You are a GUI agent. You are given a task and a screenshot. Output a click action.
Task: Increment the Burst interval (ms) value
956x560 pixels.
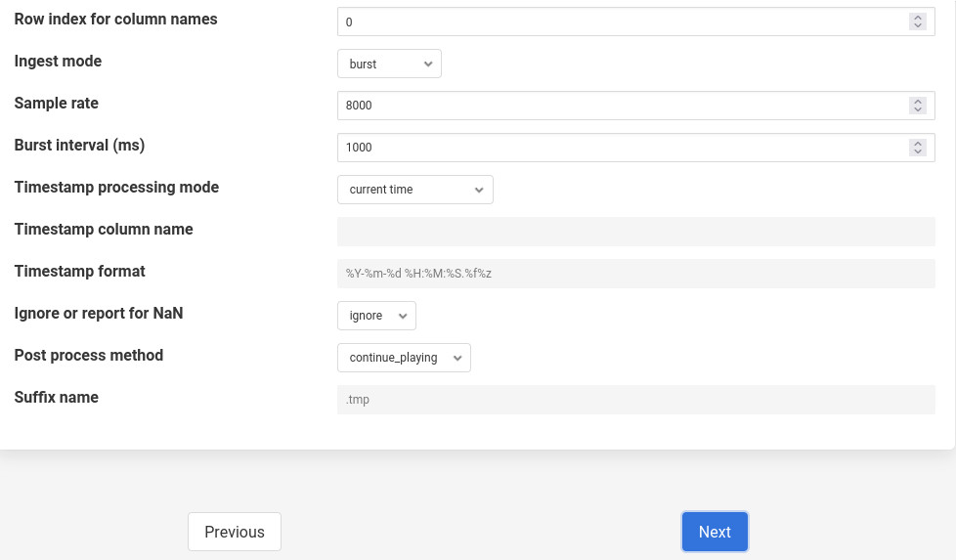point(917,144)
